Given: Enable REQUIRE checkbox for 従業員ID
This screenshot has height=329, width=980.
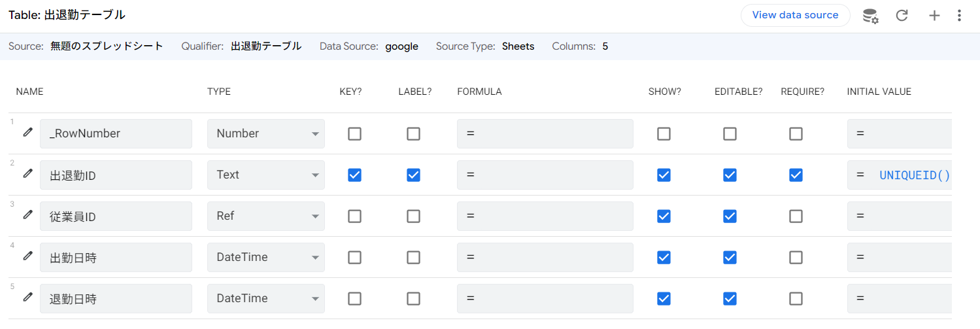Looking at the screenshot, I should [796, 216].
